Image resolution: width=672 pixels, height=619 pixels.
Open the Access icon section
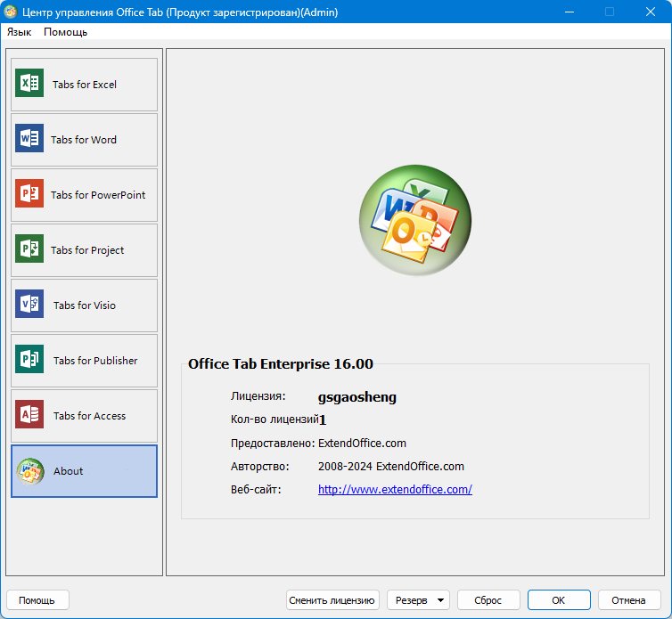[x=29, y=415]
